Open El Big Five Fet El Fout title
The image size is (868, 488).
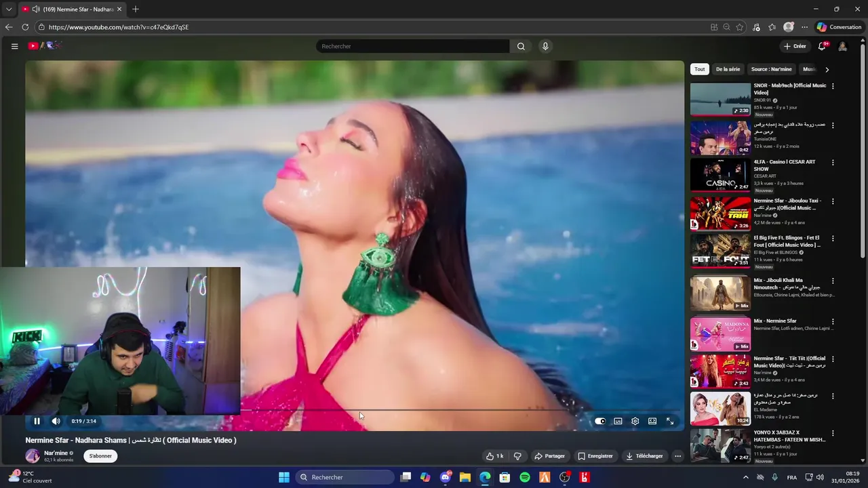tap(787, 241)
